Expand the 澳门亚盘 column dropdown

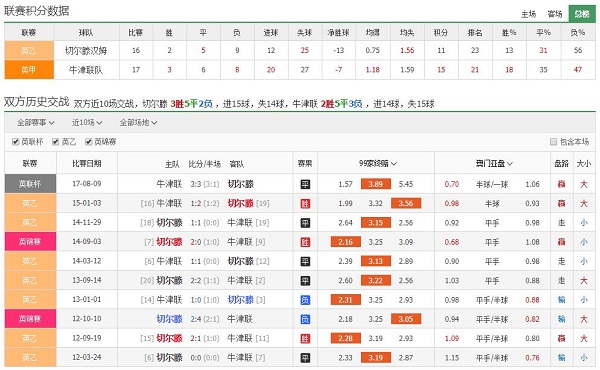click(494, 164)
